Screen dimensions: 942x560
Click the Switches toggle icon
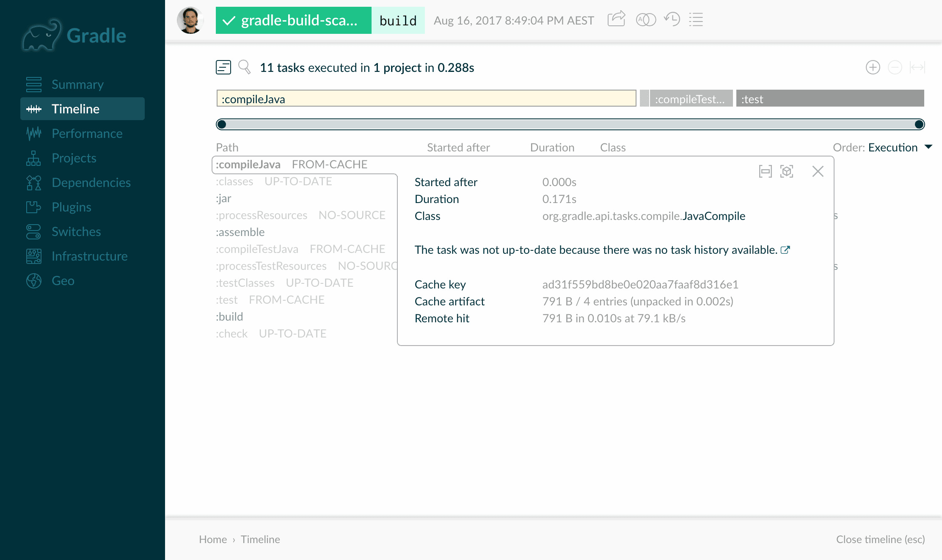click(34, 232)
